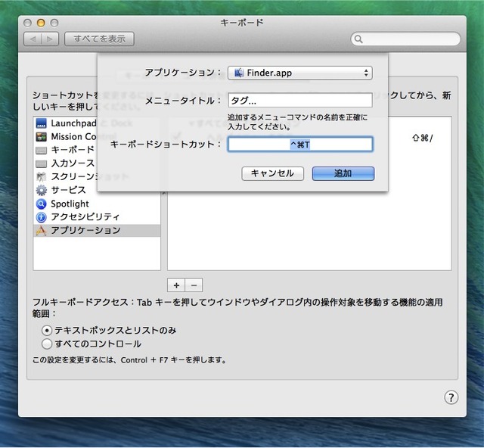Select the アプリケーション row

pyautogui.click(x=97, y=231)
